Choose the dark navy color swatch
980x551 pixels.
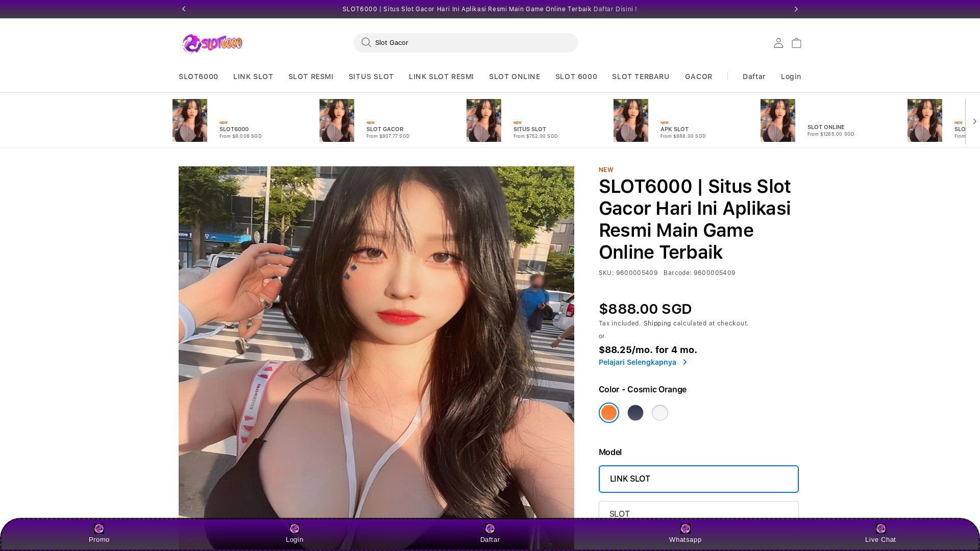(635, 413)
